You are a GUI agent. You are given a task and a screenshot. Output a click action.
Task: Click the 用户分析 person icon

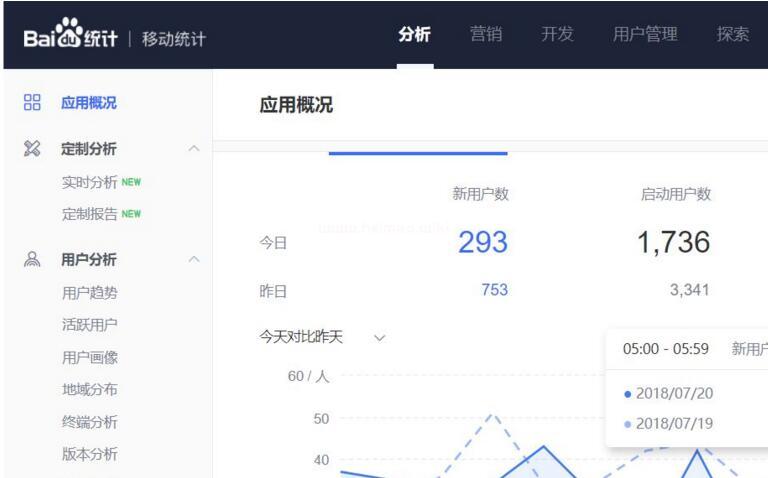[32, 260]
